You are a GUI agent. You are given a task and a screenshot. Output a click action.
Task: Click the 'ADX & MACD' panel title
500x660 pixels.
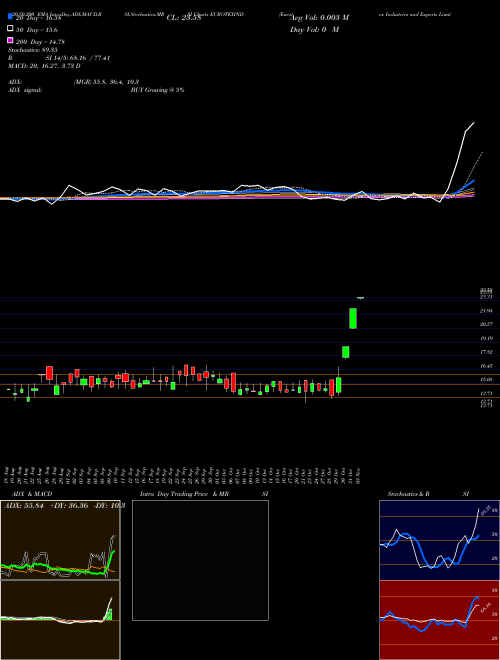click(x=32, y=494)
